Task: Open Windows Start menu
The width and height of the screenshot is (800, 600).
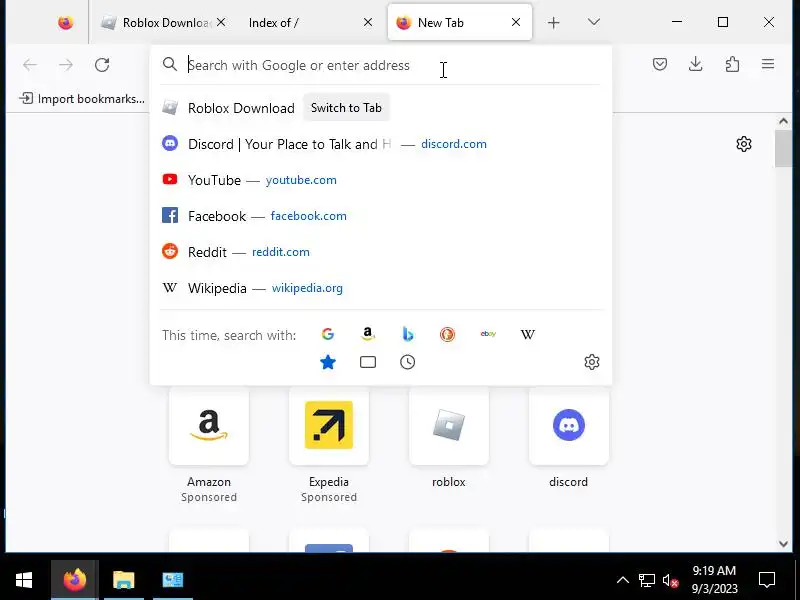Action: click(24, 580)
